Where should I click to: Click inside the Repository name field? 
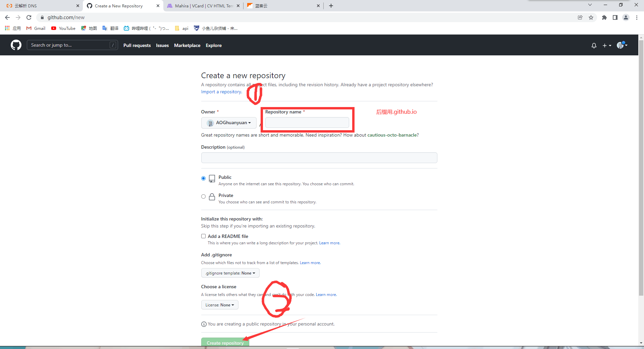tap(307, 122)
